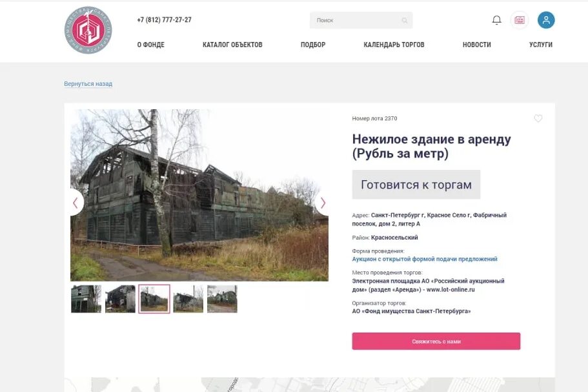Open the НОВОСТИ menu item
588x392 pixels.
(476, 45)
